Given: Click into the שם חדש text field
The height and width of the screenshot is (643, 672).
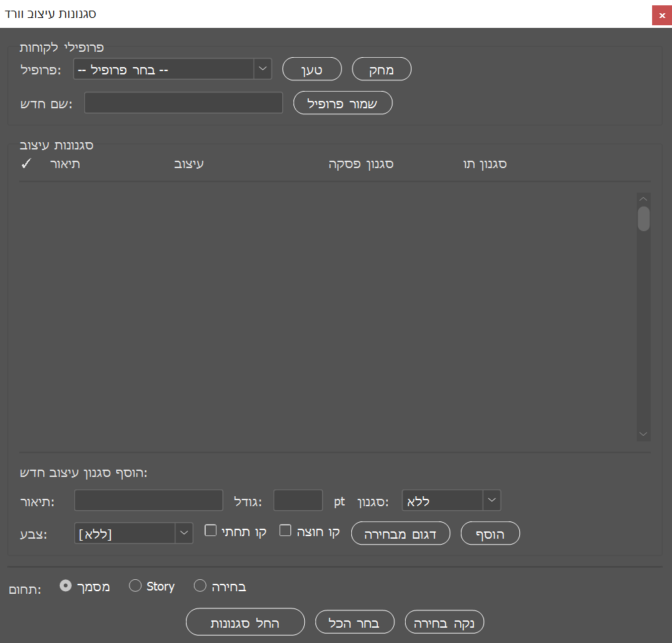Looking at the screenshot, I should [183, 103].
